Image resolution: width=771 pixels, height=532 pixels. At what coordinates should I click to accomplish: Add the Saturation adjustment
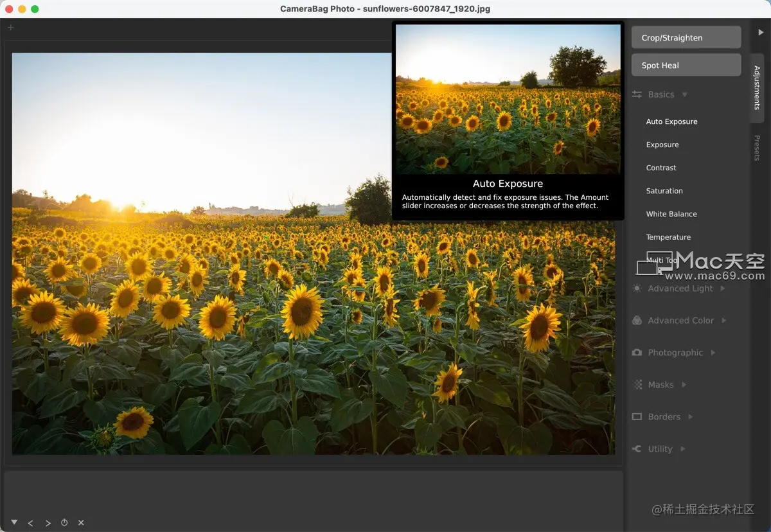coord(664,191)
